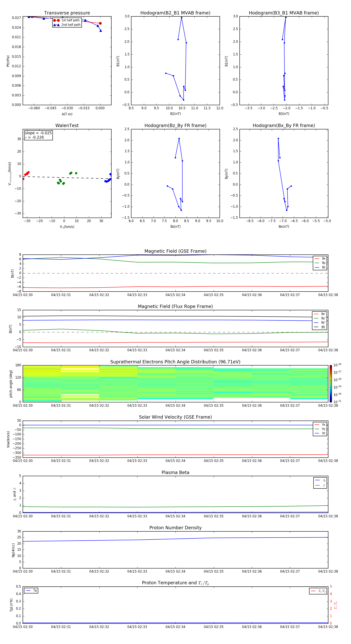Select the By' entry in Flux Rope legend
The width and height of the screenshot is (351, 644).
point(320,318)
